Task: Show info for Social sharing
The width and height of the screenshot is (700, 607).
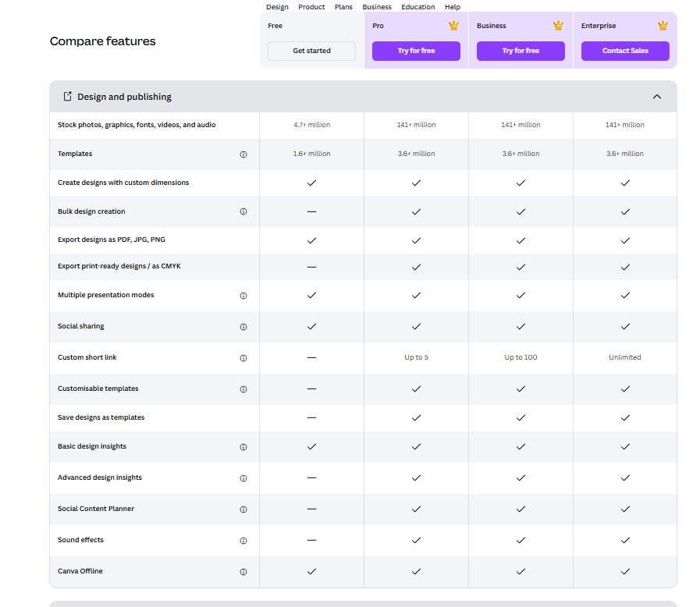Action: click(x=243, y=327)
